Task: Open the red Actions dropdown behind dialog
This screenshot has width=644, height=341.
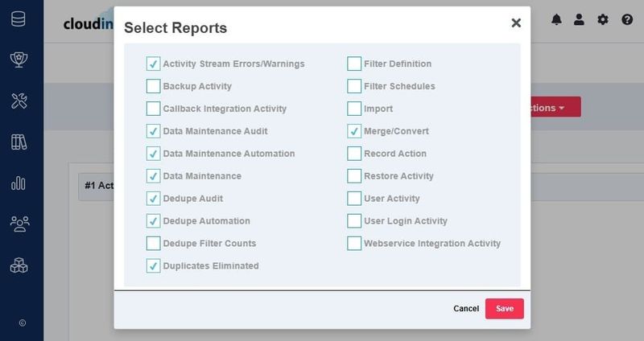Action: pos(555,107)
